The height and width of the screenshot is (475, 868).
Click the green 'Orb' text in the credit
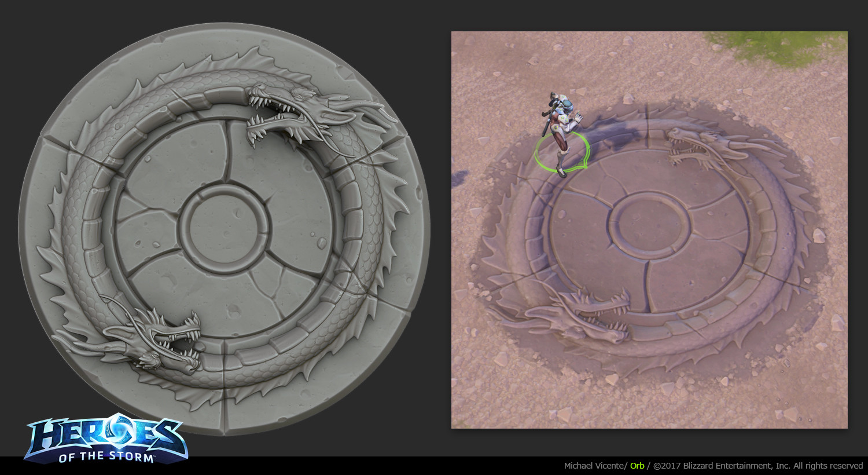pos(637,466)
